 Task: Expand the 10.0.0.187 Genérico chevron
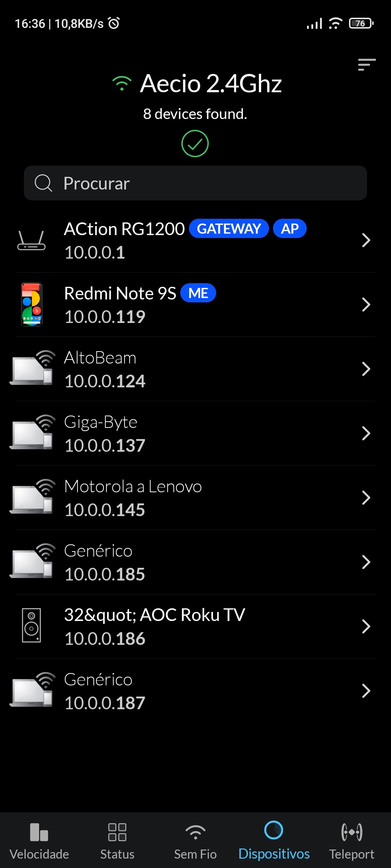pos(366,691)
